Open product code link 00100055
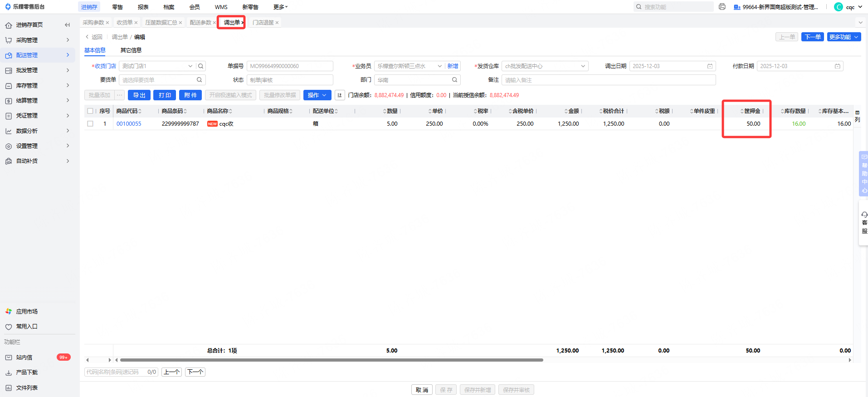The height and width of the screenshot is (397, 868). click(x=129, y=124)
